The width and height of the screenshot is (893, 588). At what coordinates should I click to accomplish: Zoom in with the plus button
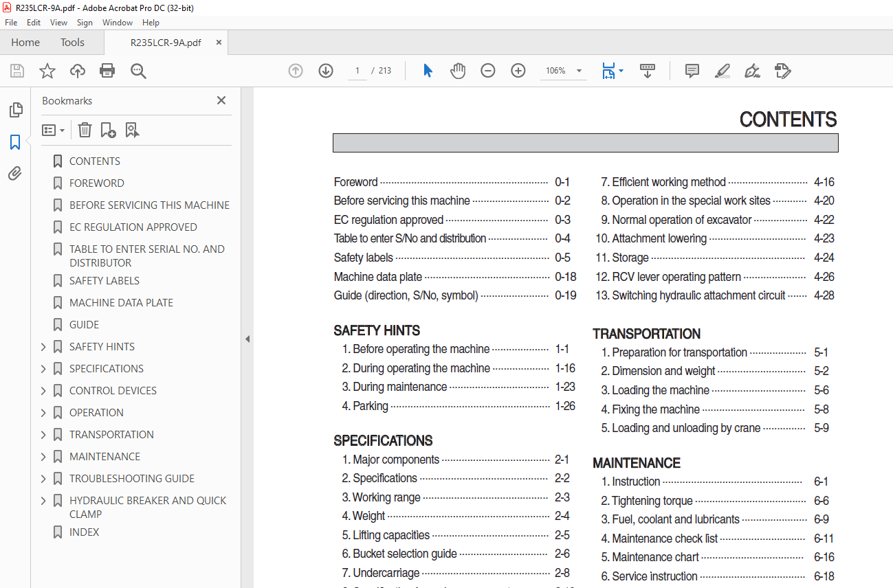[x=518, y=71]
